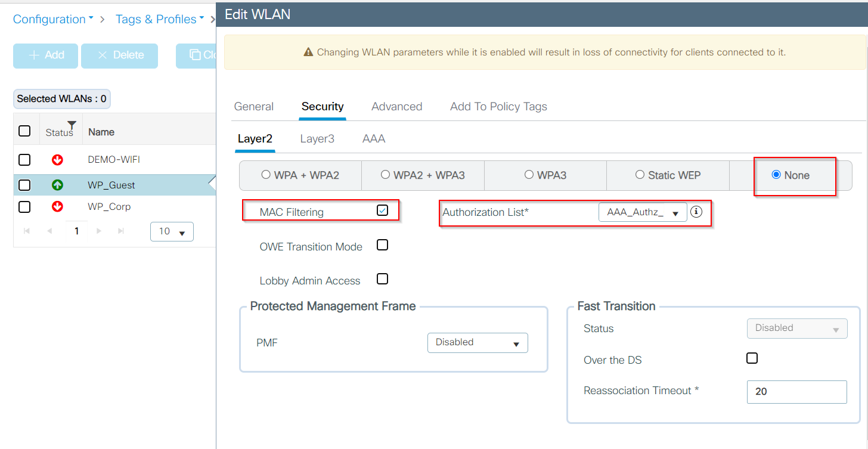Select the Layer2 sub-tab

click(x=255, y=139)
